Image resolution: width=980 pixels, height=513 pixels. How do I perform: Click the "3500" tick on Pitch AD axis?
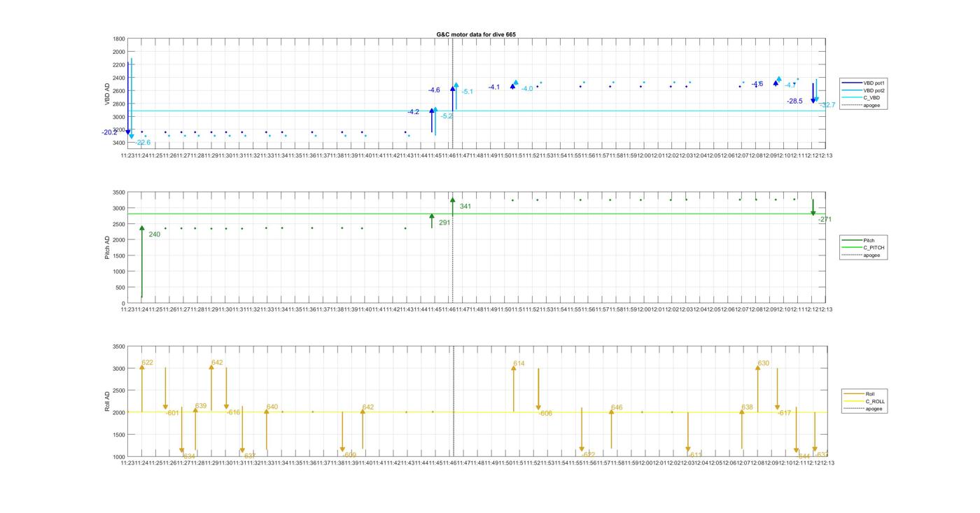point(118,192)
